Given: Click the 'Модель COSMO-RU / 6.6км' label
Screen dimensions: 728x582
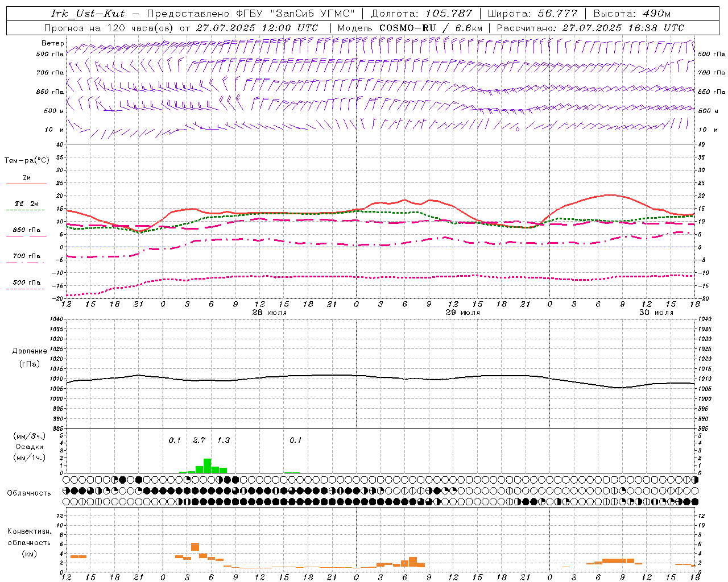Looking at the screenshot, I should point(410,28).
